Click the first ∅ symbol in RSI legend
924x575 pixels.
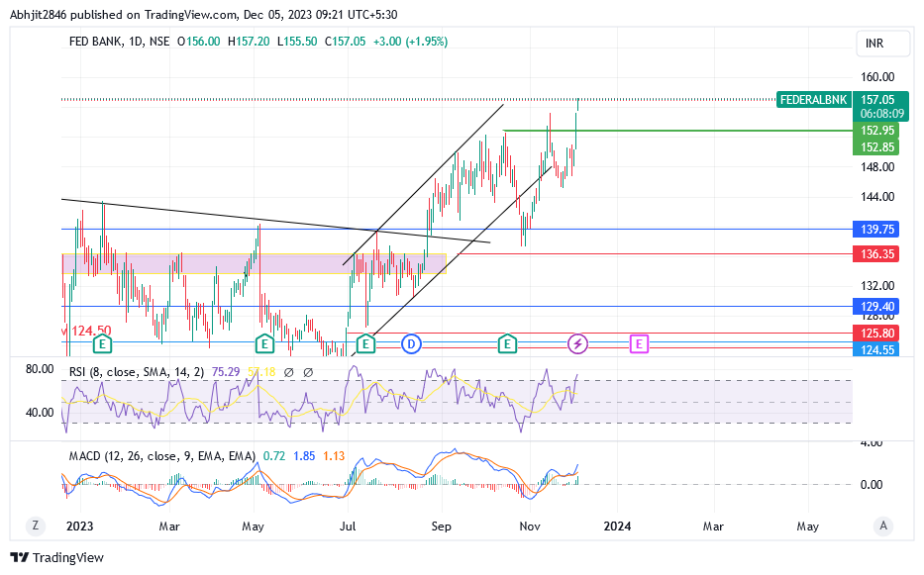[289, 372]
